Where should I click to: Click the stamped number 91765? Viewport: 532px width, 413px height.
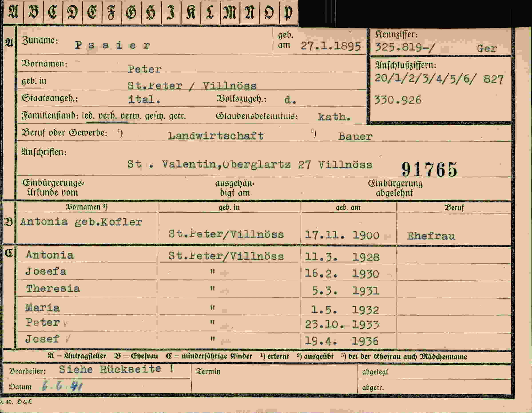tap(429, 169)
